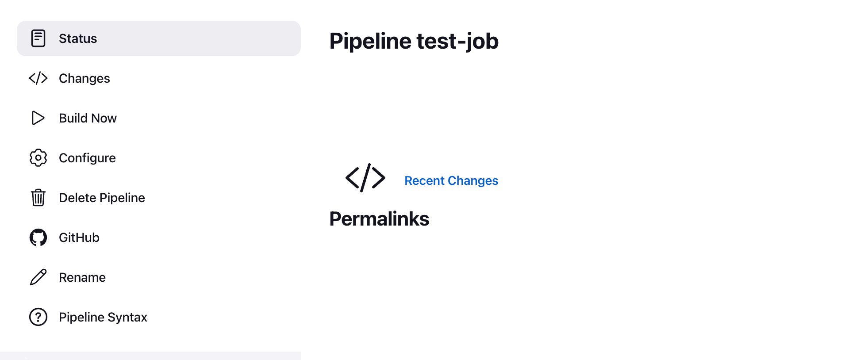868x360 pixels.
Task: Click the Build Now play icon
Action: pos(38,118)
